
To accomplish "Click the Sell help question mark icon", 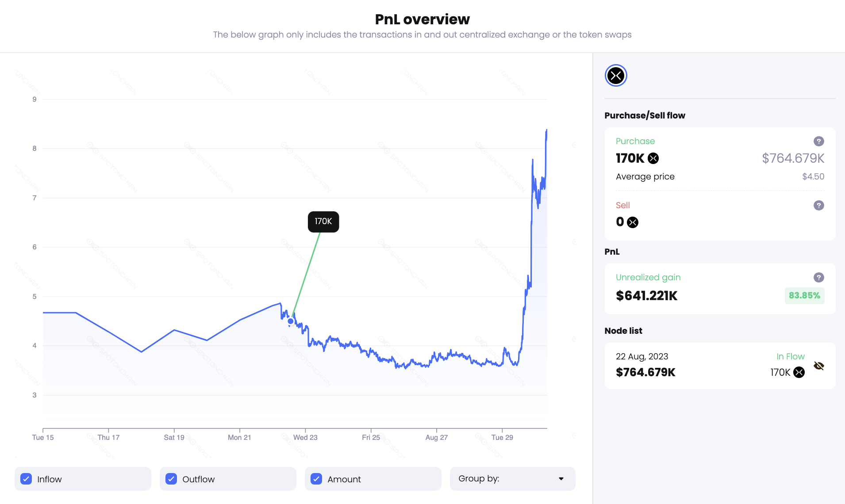I will (x=818, y=205).
